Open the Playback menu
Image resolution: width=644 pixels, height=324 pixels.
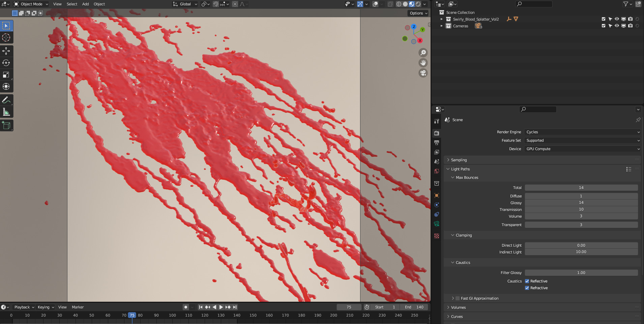(x=24, y=307)
